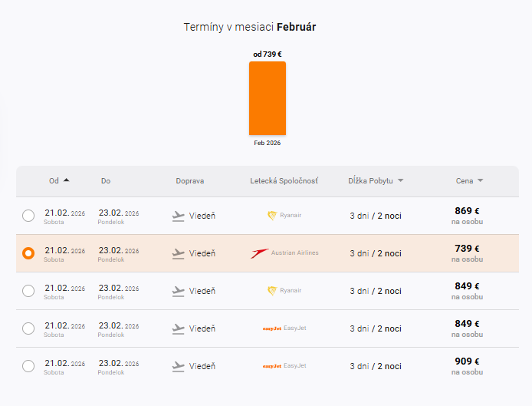The width and height of the screenshot is (532, 406).
Task: Select the selected Austrian Airlines 739 € radio button
Action: click(28, 253)
